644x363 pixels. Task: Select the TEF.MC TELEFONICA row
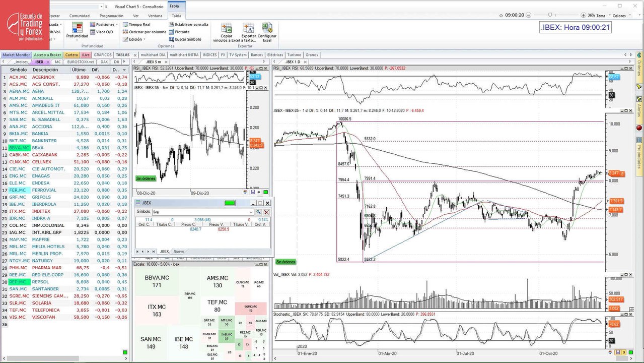click(64, 310)
